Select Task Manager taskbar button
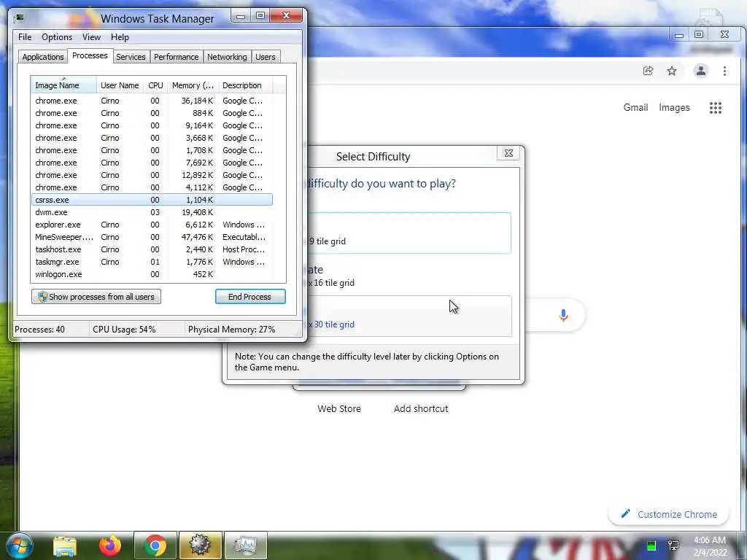 click(x=245, y=545)
